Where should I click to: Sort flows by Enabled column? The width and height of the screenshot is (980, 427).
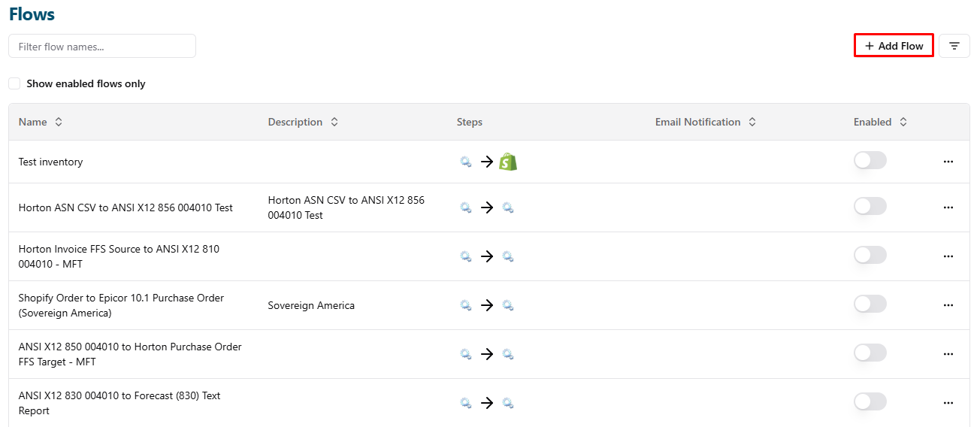pyautogui.click(x=880, y=122)
